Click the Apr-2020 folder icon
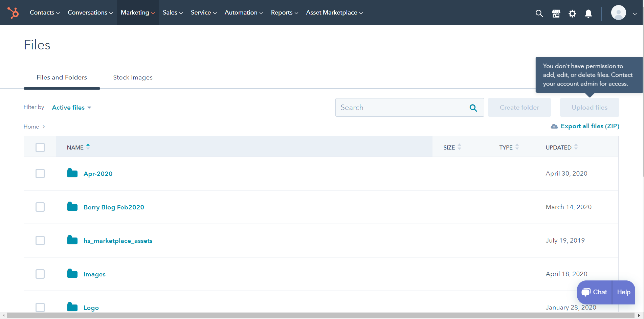The width and height of the screenshot is (644, 319). [72, 173]
